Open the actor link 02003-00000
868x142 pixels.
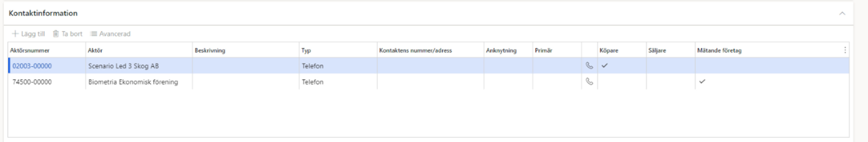[x=32, y=66]
